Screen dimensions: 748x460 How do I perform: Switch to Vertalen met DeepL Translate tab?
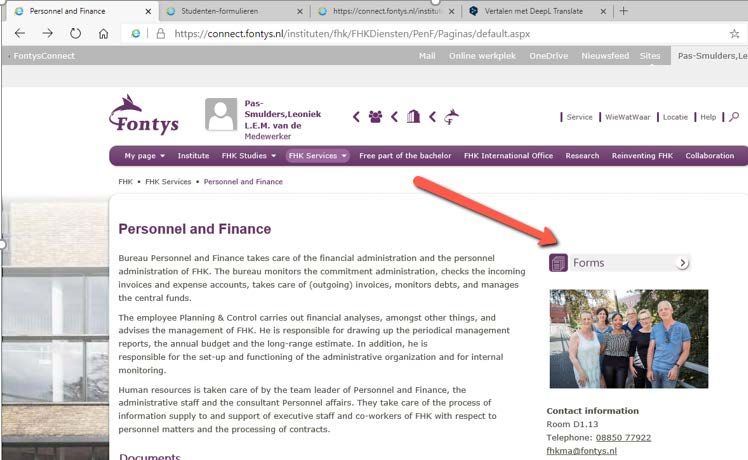(x=534, y=11)
